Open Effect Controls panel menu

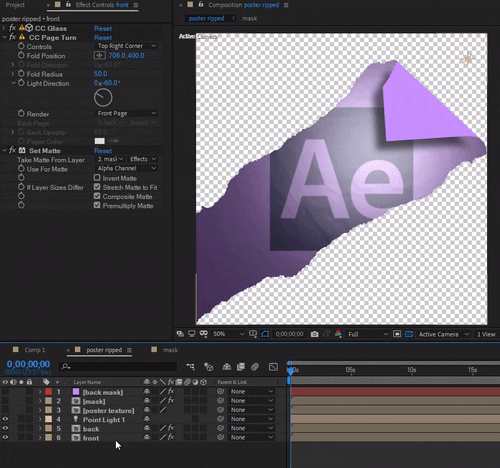pos(136,5)
